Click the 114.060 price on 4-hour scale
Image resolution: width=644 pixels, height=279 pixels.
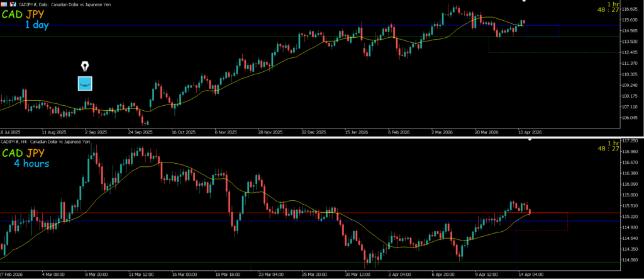point(629,259)
